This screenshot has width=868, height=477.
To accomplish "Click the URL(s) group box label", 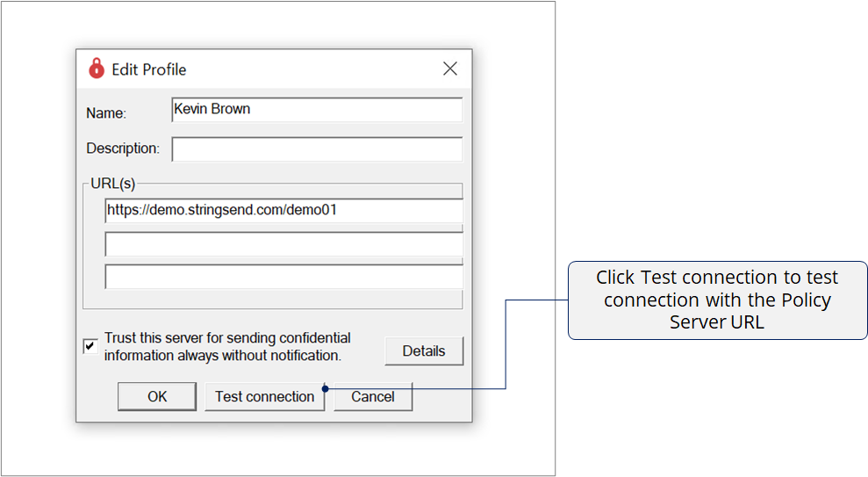I will pyautogui.click(x=113, y=184).
